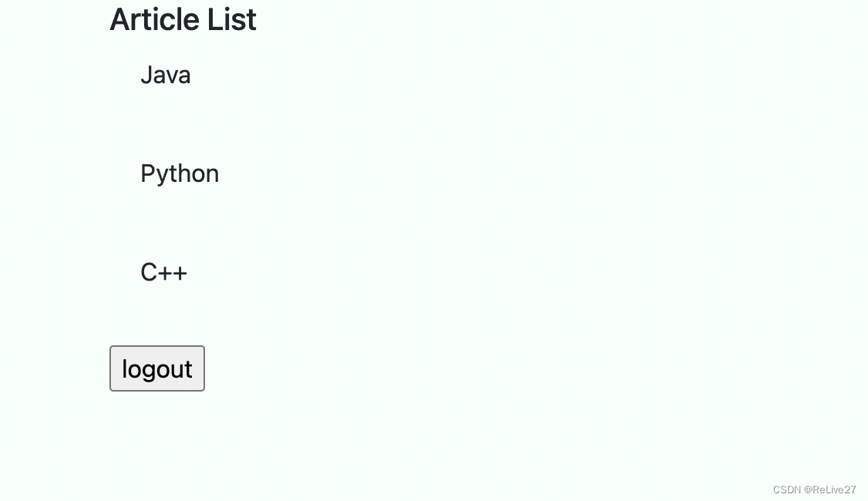
Task: Click the ReLive27 author watermark
Action: (833, 489)
